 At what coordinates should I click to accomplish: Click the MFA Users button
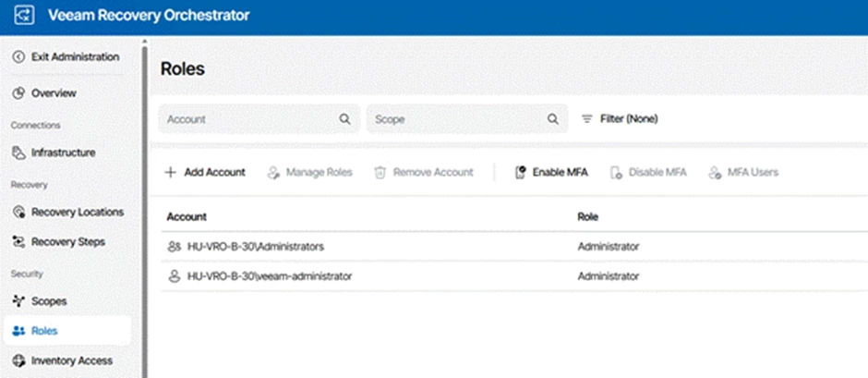(743, 173)
